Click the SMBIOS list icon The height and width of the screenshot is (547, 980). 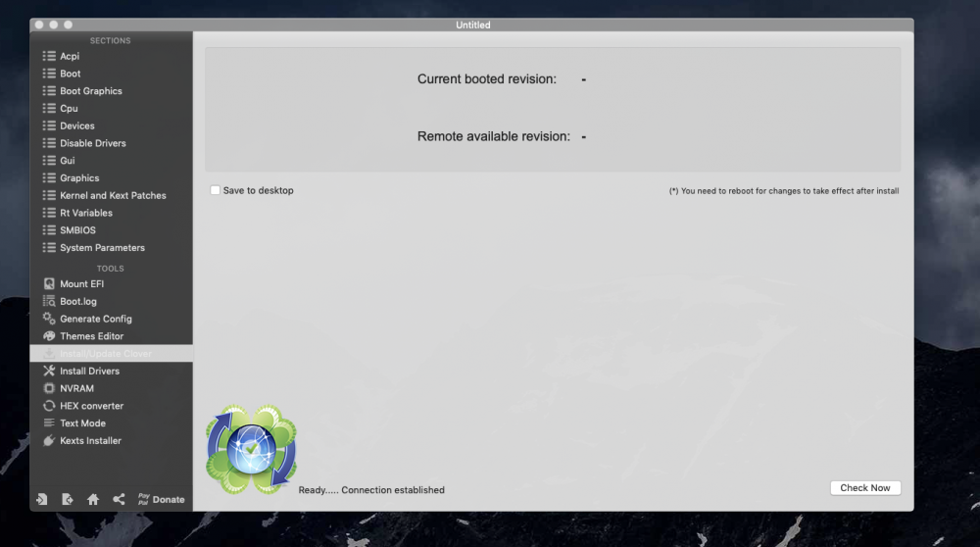(x=49, y=230)
